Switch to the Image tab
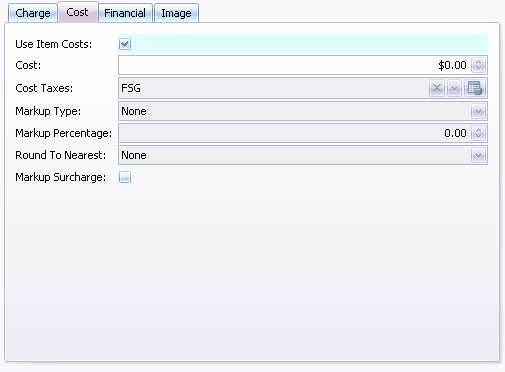 tap(176, 13)
